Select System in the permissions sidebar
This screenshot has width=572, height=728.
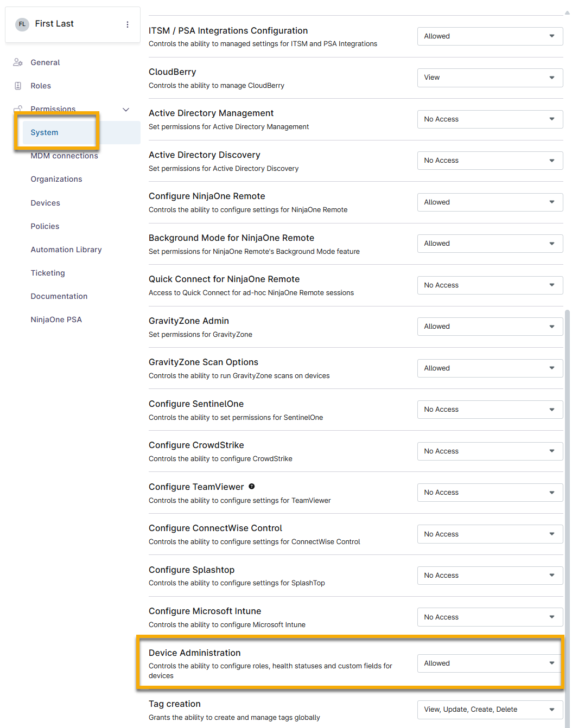coord(45,132)
